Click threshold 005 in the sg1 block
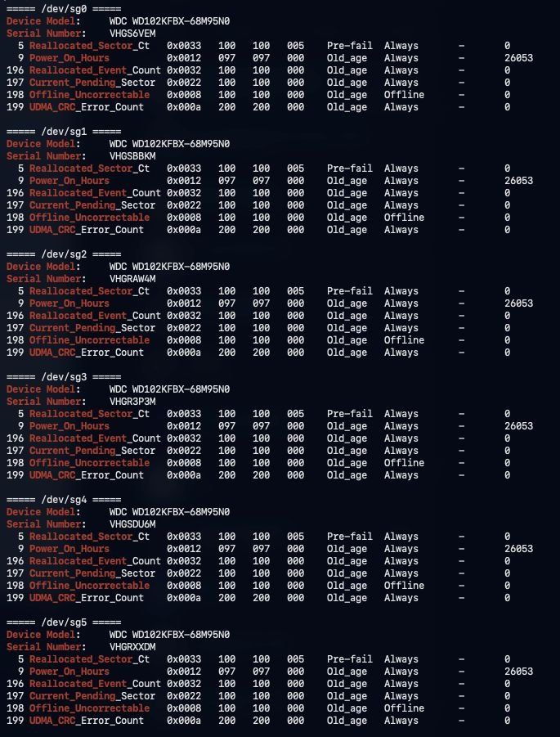 295,169
